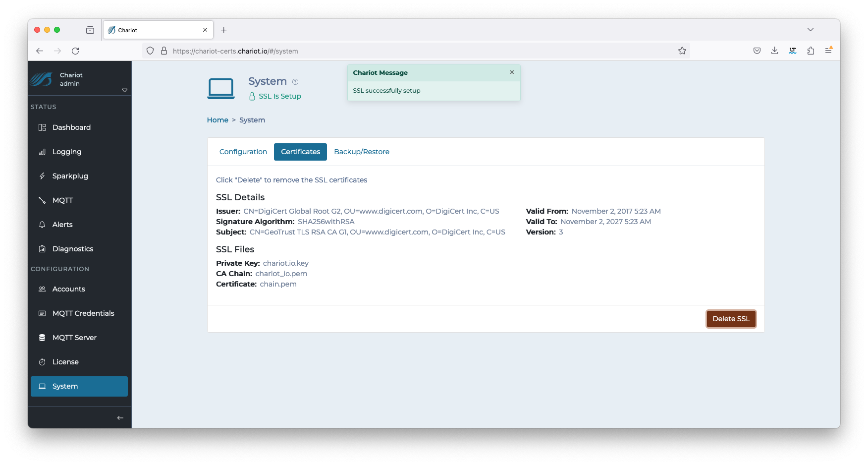868x465 pixels.
Task: Click the SSL Is Setup padlock status
Action: tap(275, 96)
